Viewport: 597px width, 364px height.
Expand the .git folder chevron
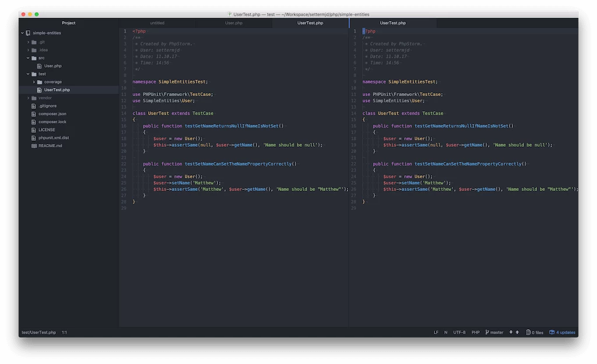pos(27,42)
